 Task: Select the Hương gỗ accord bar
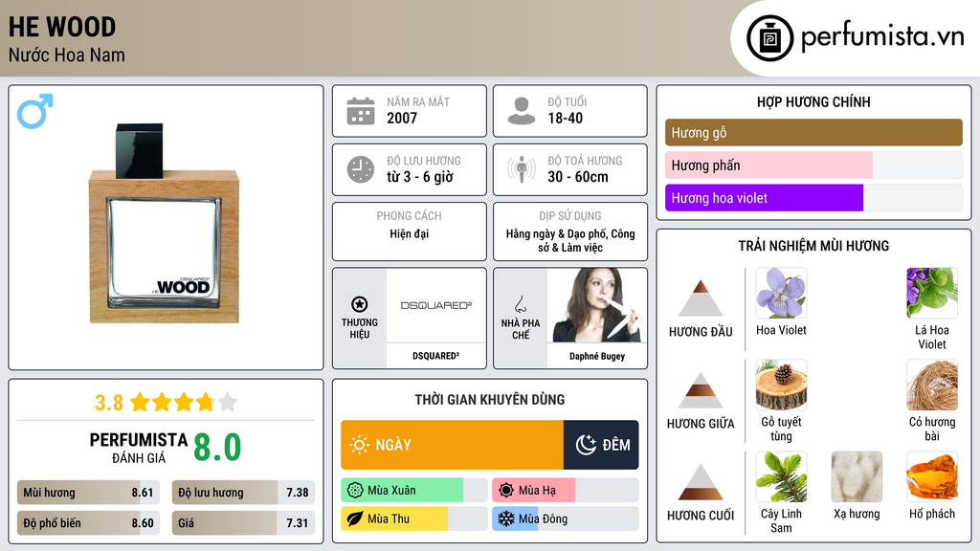coord(813,132)
